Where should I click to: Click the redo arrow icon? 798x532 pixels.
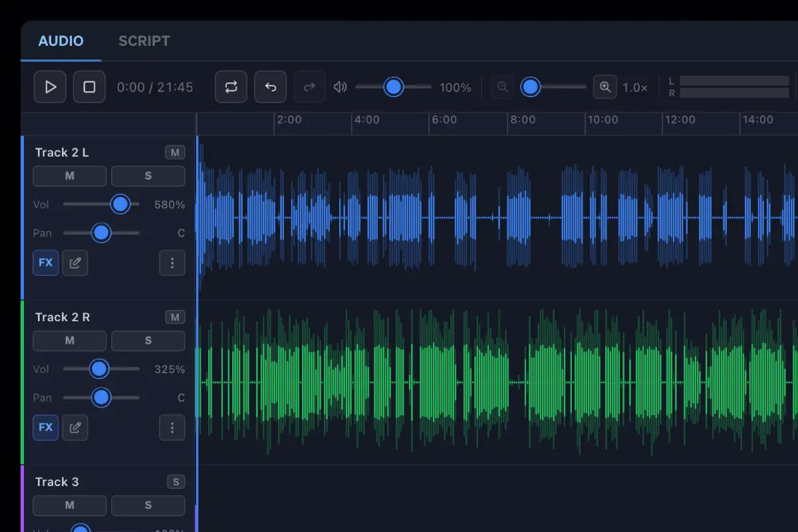(310, 87)
